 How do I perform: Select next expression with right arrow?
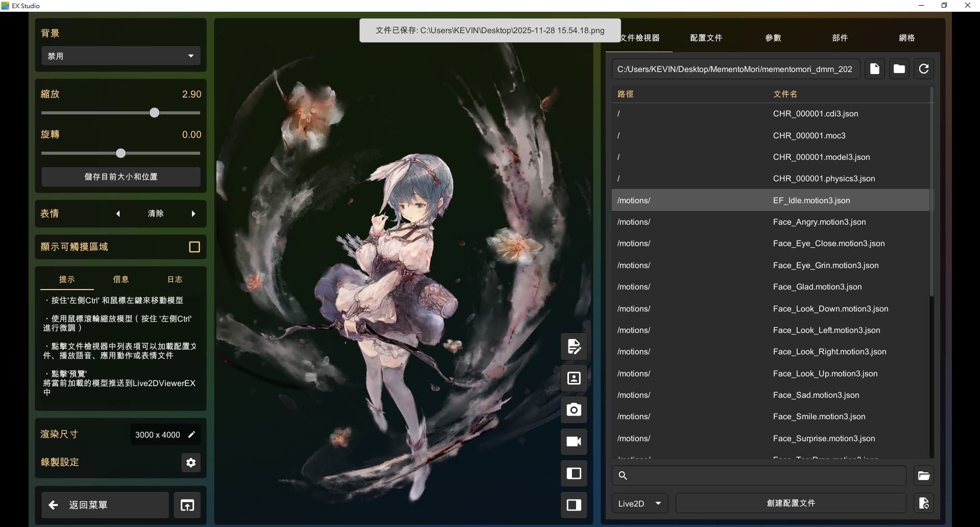pyautogui.click(x=194, y=214)
